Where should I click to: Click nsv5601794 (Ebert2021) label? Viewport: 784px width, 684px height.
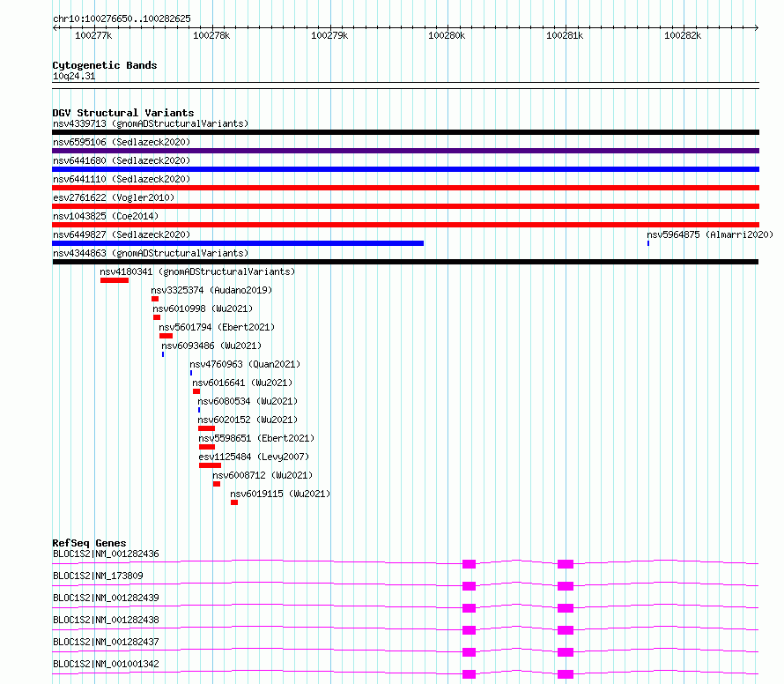(217, 327)
